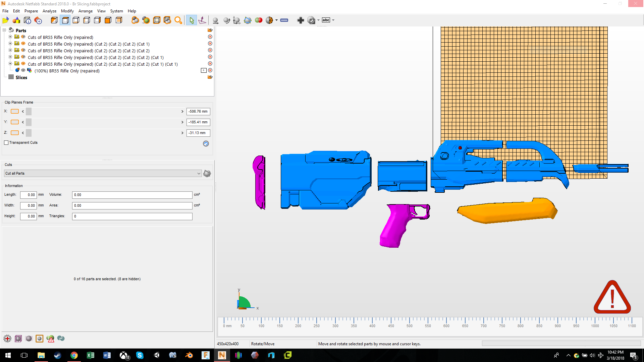This screenshot has width=644, height=362.
Task: Click the measuring ruler tool icon
Action: pos(284,20)
